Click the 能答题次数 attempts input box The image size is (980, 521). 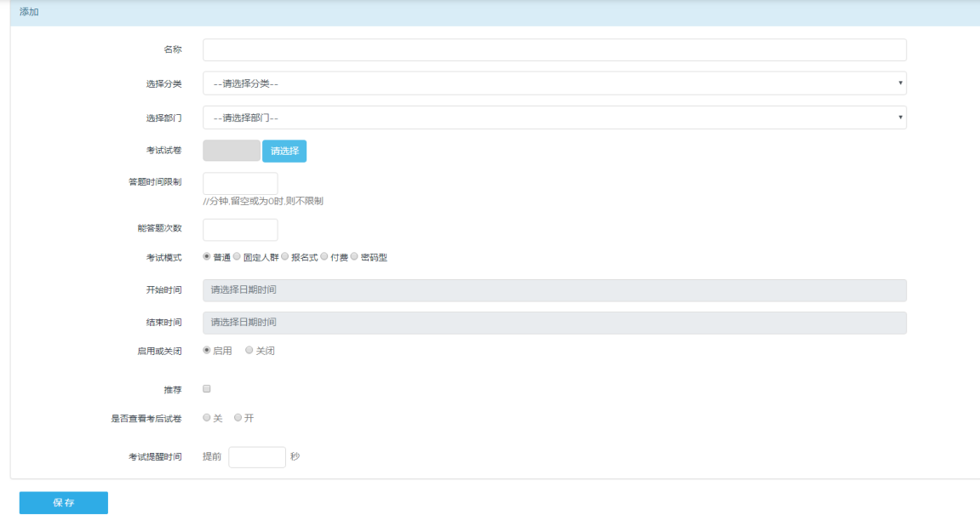coord(240,230)
